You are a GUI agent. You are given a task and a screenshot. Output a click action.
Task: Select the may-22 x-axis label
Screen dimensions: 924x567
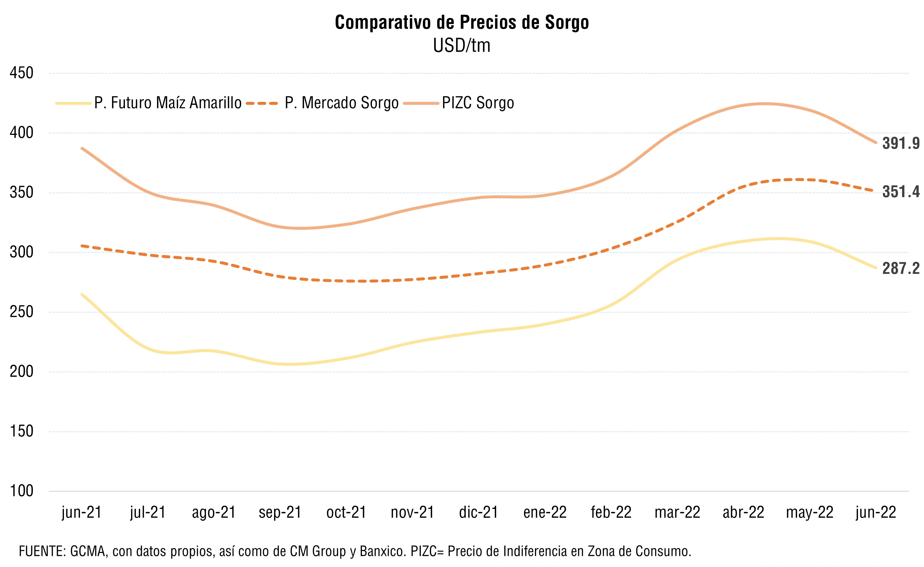pos(810,512)
